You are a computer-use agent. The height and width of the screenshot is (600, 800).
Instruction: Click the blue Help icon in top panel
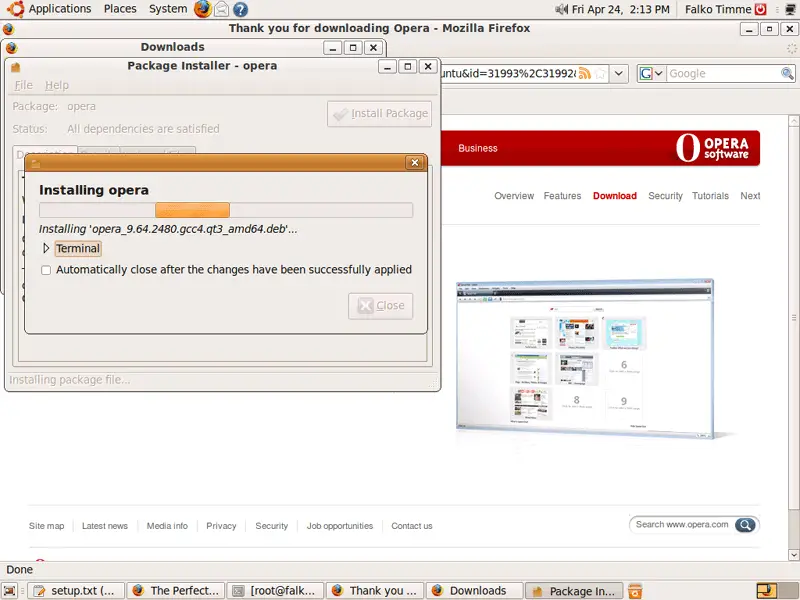pos(240,9)
